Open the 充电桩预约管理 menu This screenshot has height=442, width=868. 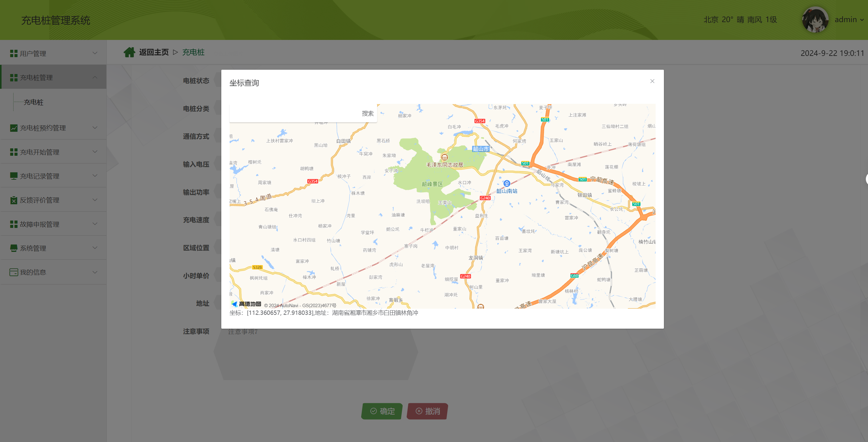coord(53,128)
